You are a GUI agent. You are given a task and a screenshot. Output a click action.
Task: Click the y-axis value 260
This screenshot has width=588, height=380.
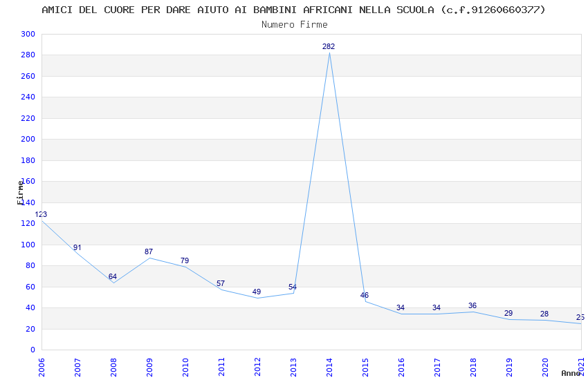pos(28,76)
